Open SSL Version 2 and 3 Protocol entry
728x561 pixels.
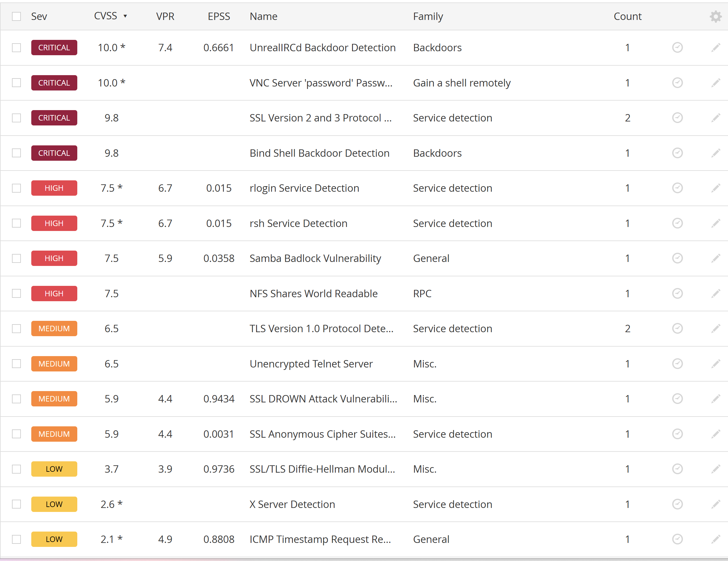(320, 118)
